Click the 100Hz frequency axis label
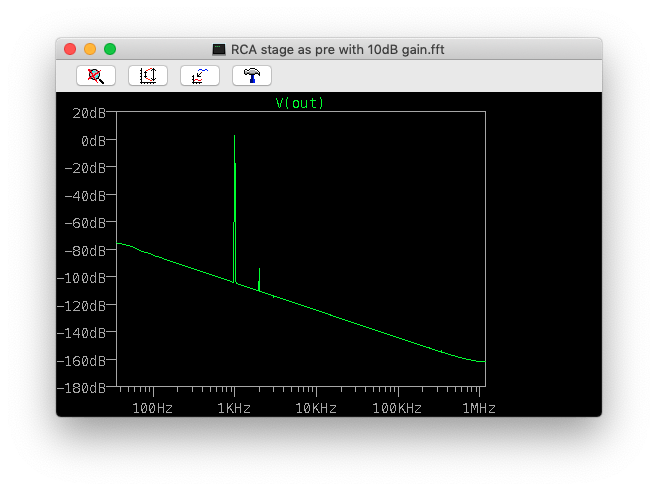Screen dimensions: 658x491 (152, 408)
